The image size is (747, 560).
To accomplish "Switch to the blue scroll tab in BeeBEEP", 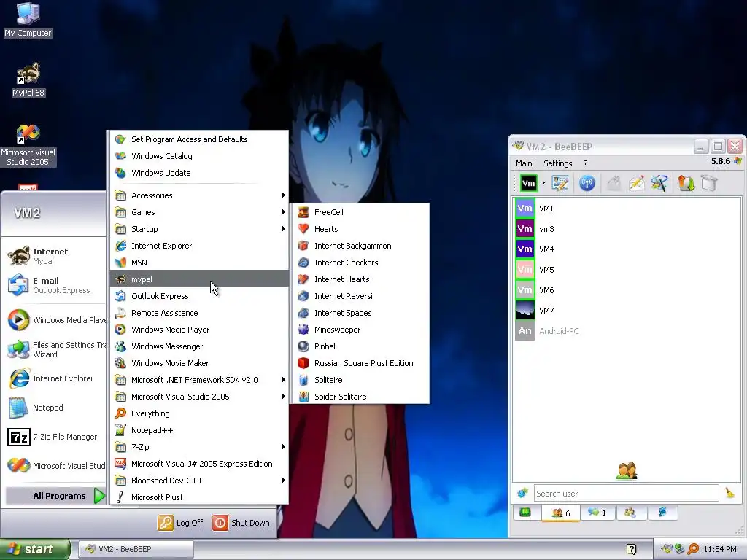I will (x=662, y=513).
